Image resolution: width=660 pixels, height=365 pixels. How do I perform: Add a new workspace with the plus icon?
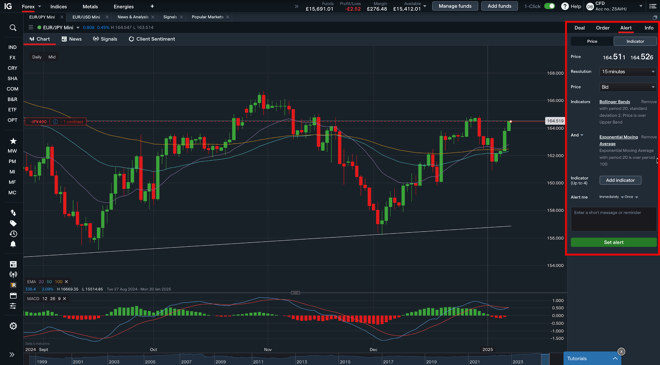[152, 6]
